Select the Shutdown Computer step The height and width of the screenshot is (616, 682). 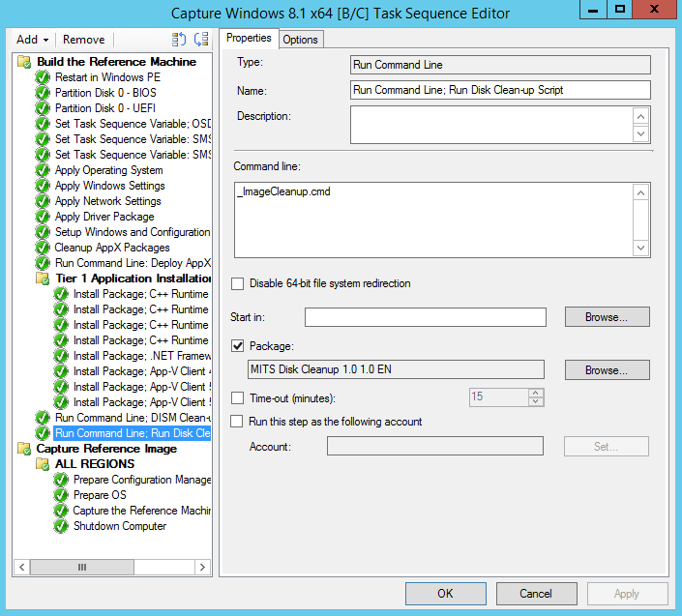[120, 526]
